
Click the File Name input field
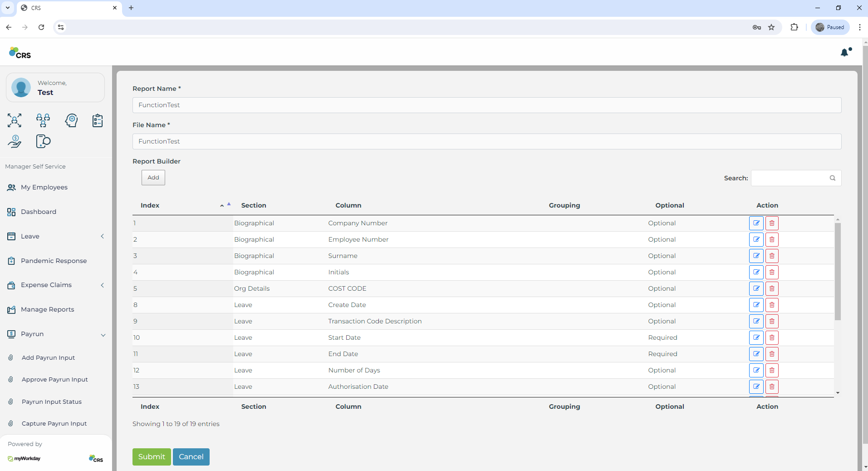point(487,141)
